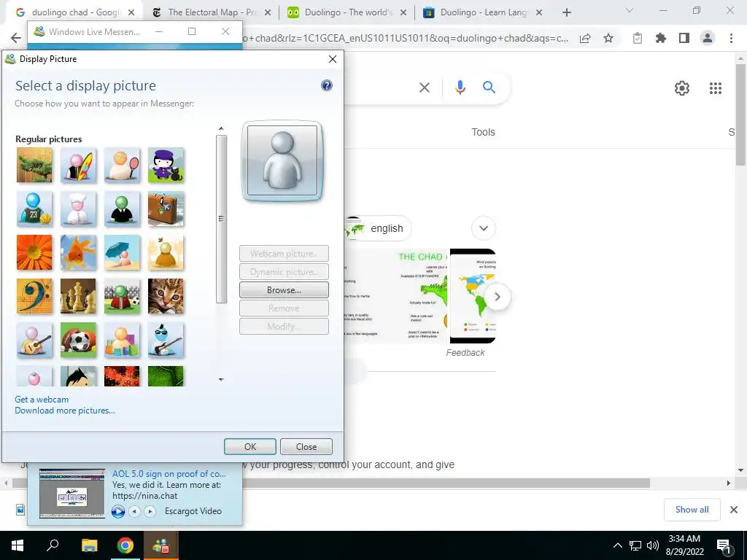The image size is (747, 560).
Task: Open the Chrome extensions puzzle icon
Action: [661, 39]
